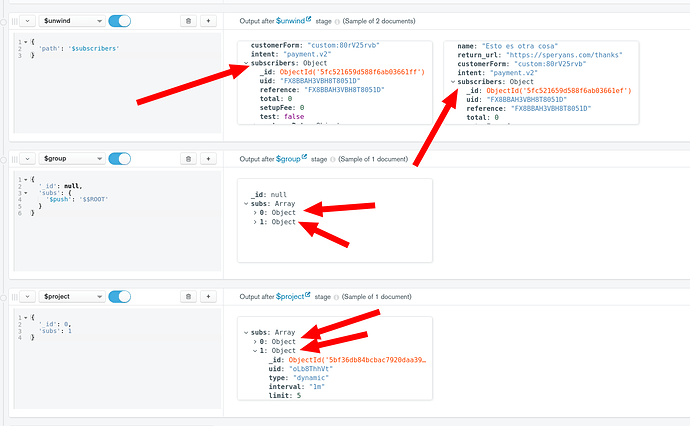Viewport: 690px width, 426px height.
Task: Open the $project documentation link
Action: point(294,297)
